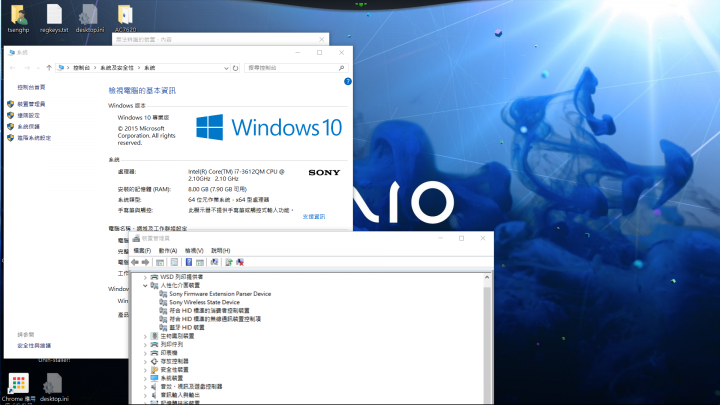The width and height of the screenshot is (720, 405).
Task: Go to 控制台首頁 link
Action: click(x=31, y=87)
